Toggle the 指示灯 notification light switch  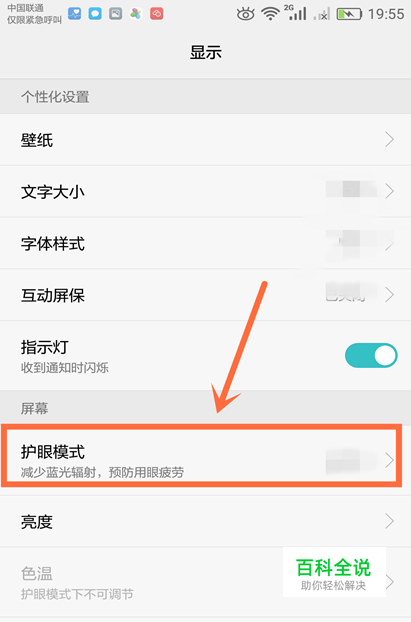tap(371, 355)
